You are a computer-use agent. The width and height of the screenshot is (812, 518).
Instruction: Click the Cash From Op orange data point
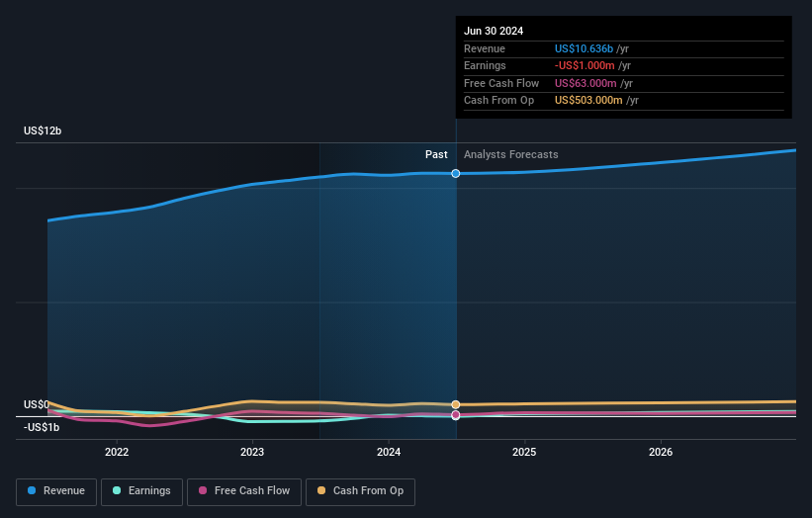(x=456, y=404)
